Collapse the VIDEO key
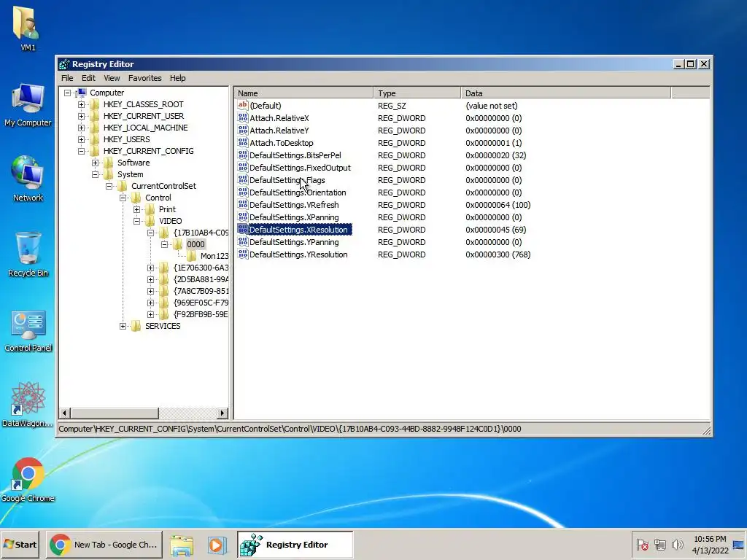Viewport: 747px width, 560px height. [136, 221]
